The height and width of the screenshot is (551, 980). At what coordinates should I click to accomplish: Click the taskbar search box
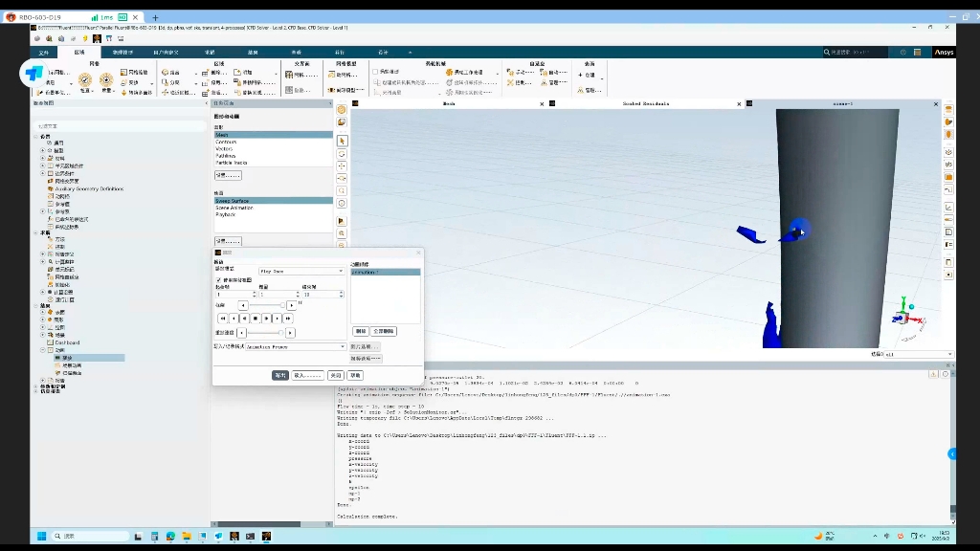[90, 536]
